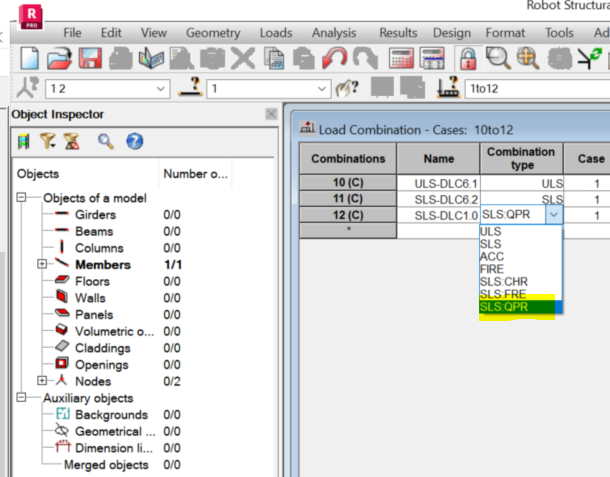
Task: Open the View menu
Action: tap(154, 33)
